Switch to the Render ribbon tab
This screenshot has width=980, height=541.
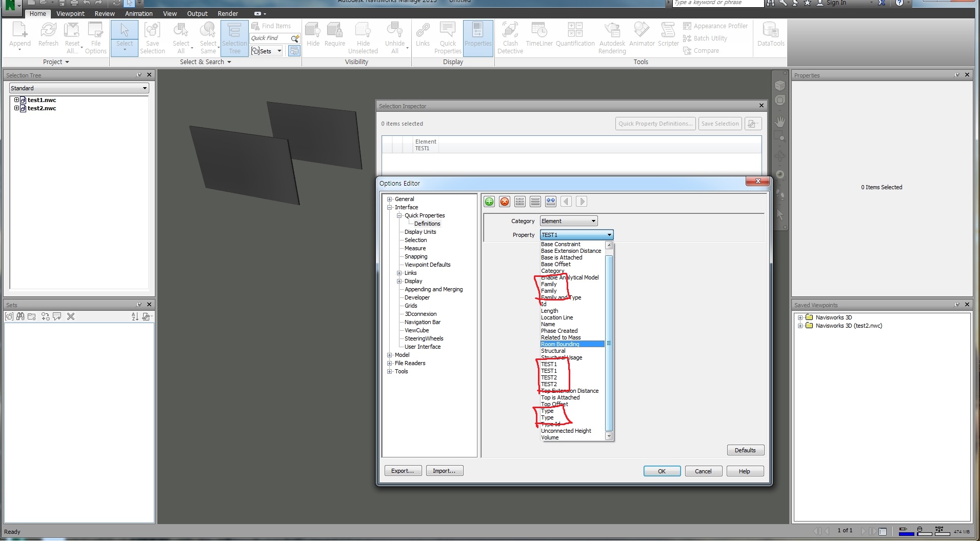[x=228, y=14]
